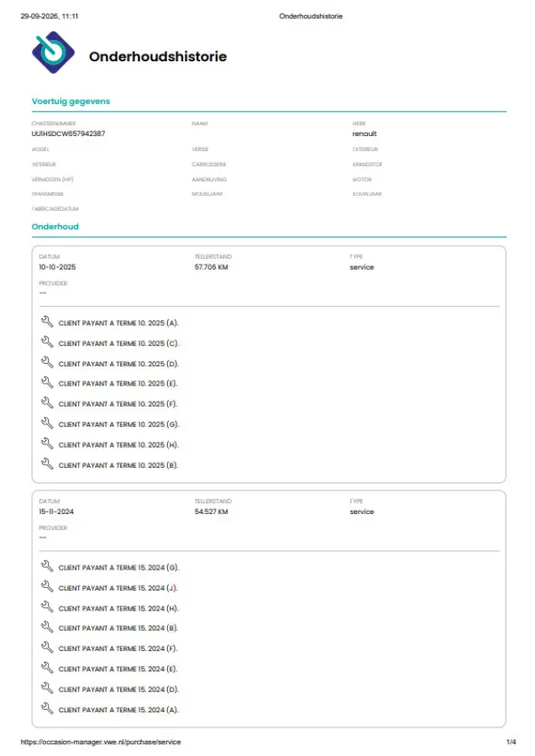Select type 'service' of 10-10-2025 entry
This screenshot has width=535, height=756.
point(362,267)
